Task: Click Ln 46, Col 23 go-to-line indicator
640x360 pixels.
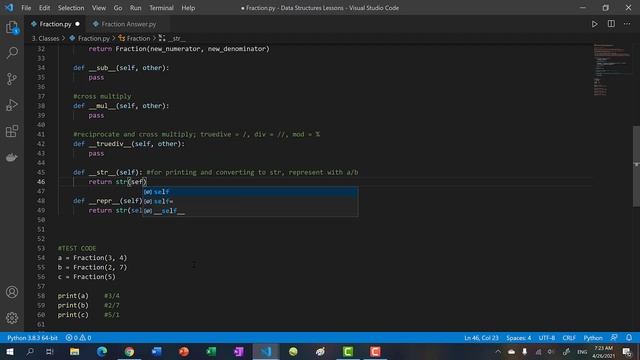Action: (x=481, y=338)
